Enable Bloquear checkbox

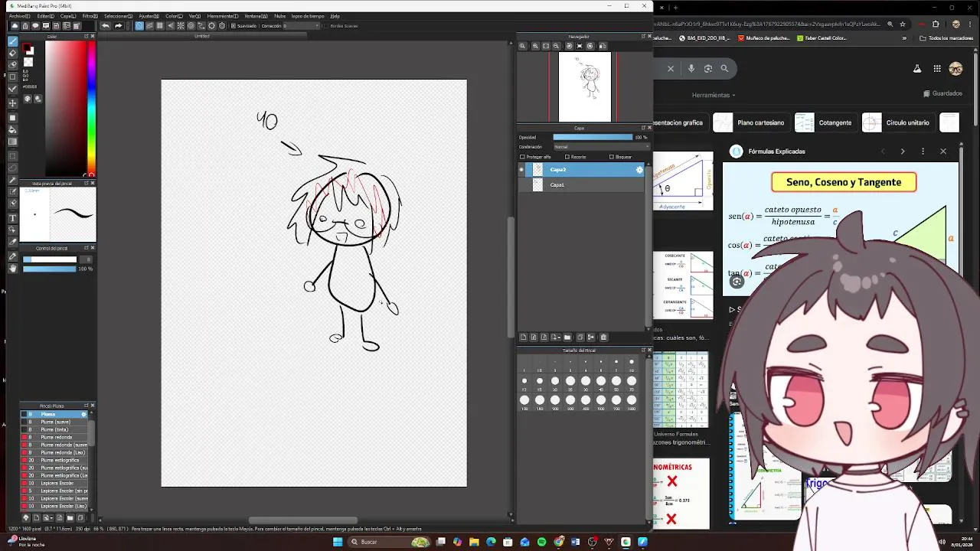point(611,157)
